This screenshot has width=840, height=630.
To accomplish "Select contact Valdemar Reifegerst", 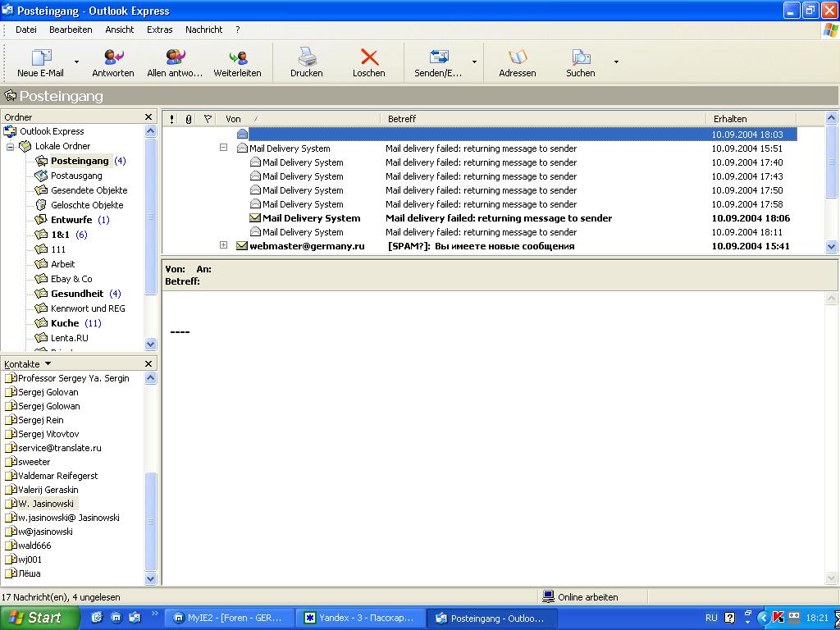I will [x=52, y=476].
